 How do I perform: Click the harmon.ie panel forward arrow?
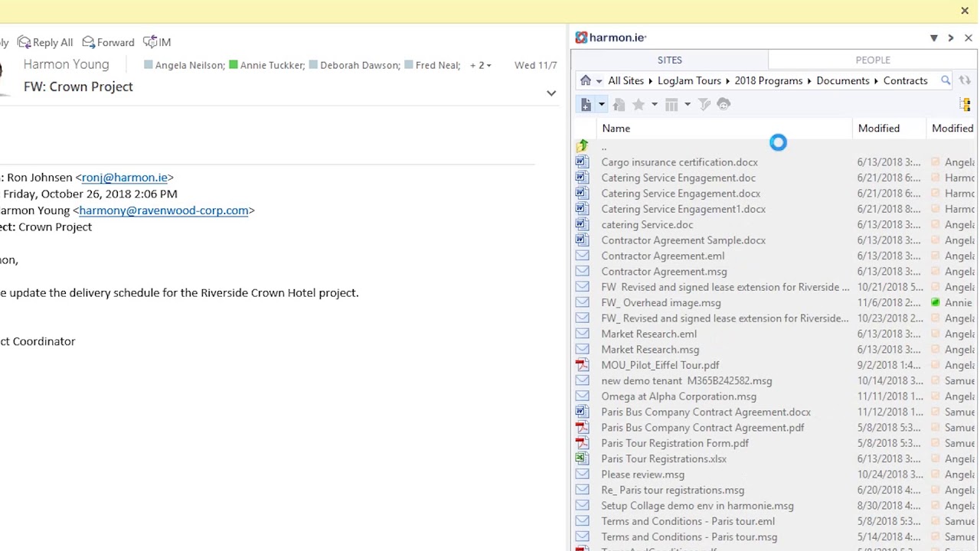[x=951, y=37]
